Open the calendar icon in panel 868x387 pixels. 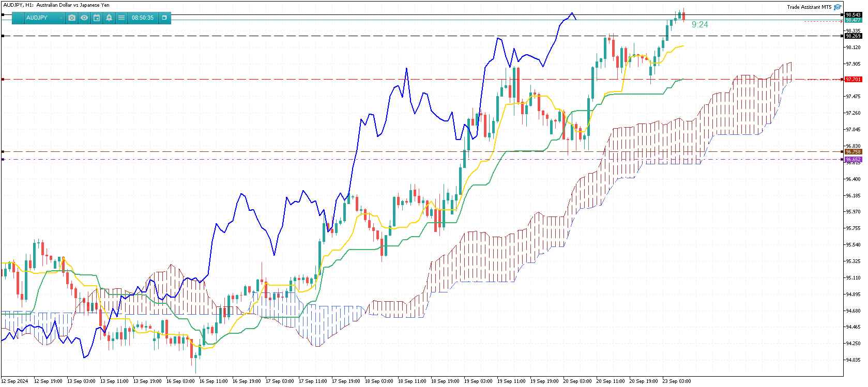click(x=97, y=18)
